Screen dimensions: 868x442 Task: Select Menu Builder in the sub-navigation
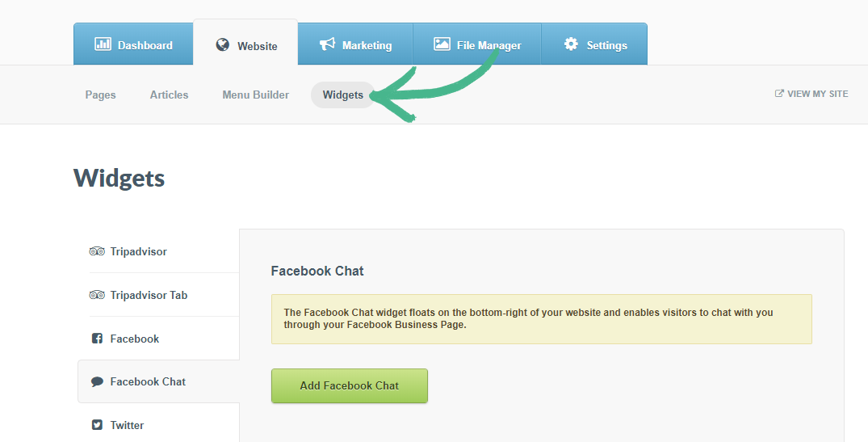255,95
